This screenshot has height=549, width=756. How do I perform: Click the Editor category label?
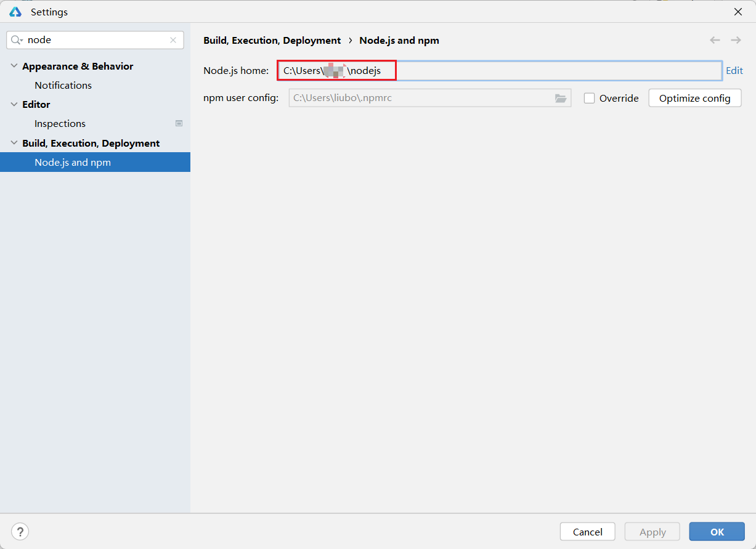click(36, 104)
